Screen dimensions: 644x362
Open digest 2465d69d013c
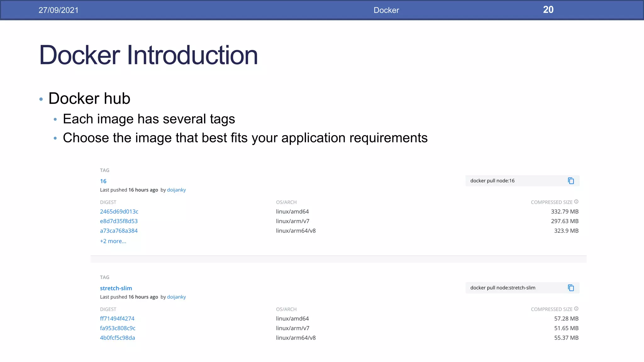pos(119,211)
